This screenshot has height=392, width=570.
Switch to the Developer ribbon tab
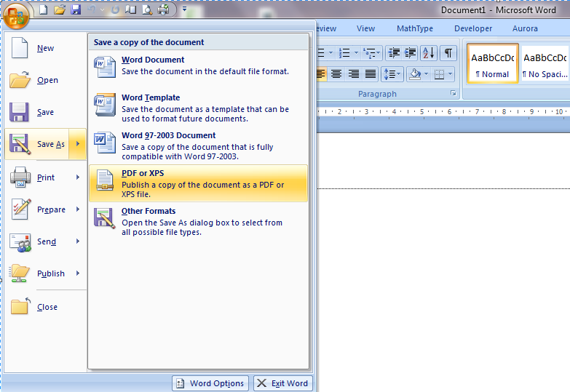click(473, 28)
